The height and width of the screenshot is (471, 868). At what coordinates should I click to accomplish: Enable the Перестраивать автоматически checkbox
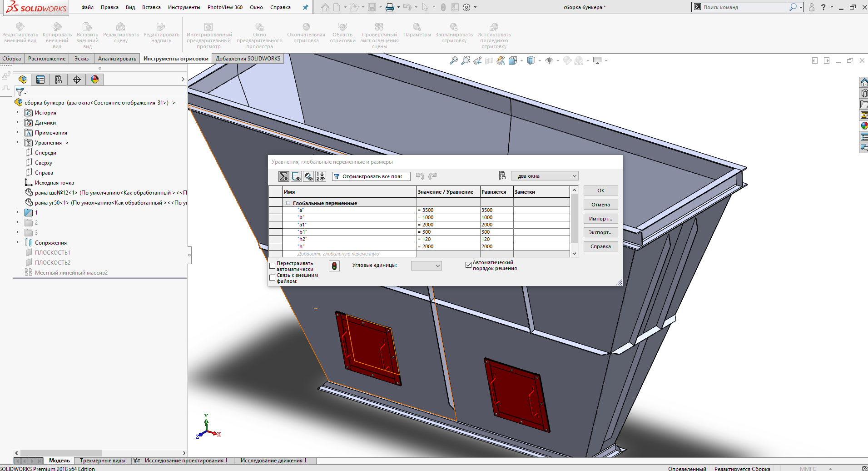click(273, 266)
